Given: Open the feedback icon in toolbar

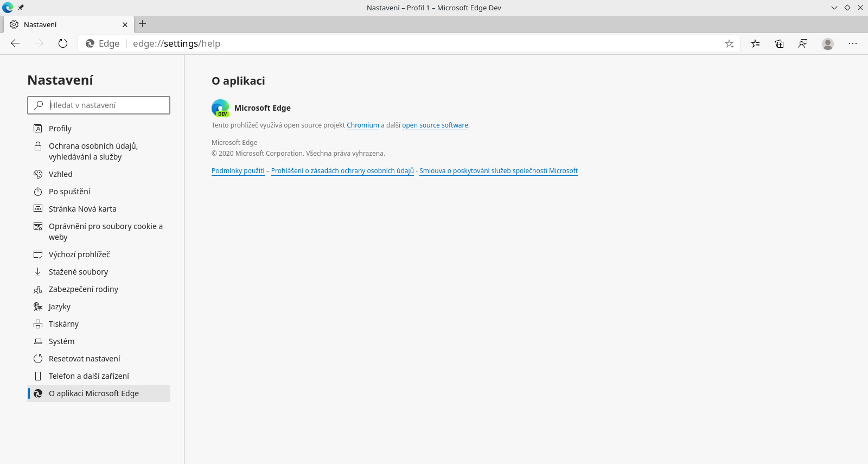Looking at the screenshot, I should [803, 43].
